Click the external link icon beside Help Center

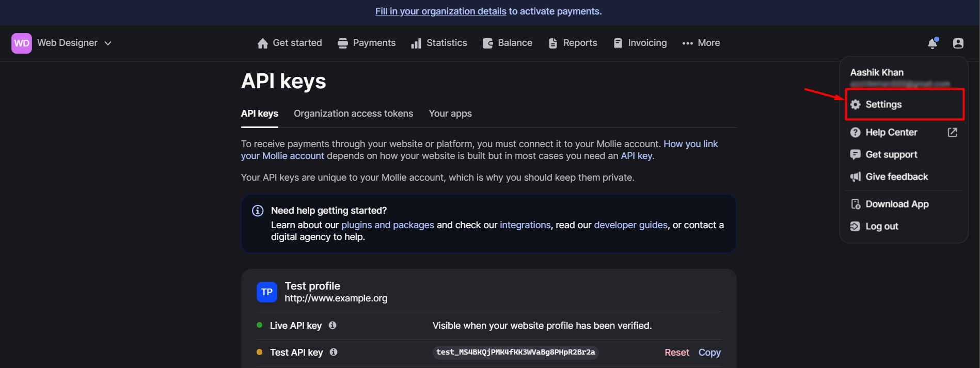click(x=952, y=133)
